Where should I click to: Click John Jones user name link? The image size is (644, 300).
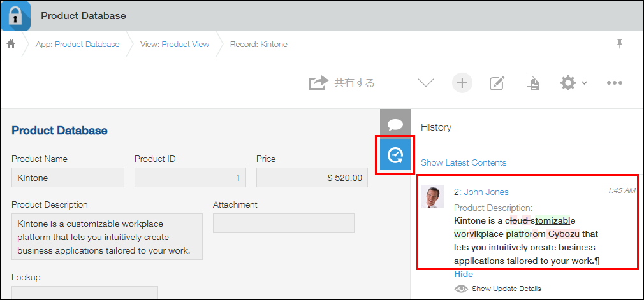click(486, 192)
